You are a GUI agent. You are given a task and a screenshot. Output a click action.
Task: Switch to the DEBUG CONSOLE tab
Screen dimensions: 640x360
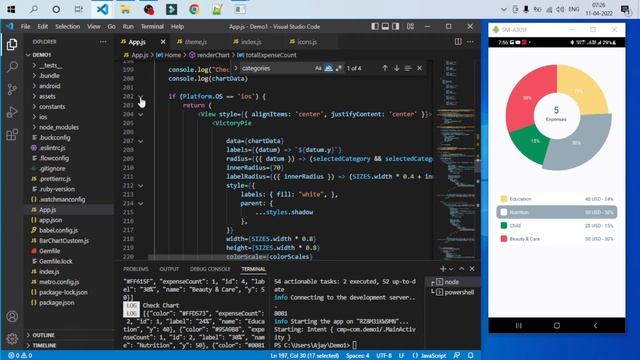click(x=210, y=269)
